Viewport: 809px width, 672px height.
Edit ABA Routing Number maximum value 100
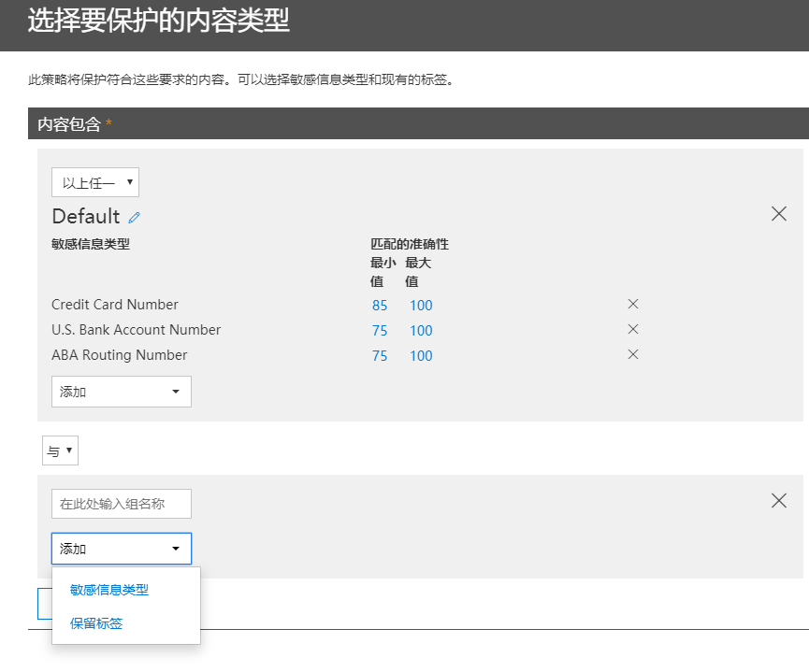pos(421,356)
